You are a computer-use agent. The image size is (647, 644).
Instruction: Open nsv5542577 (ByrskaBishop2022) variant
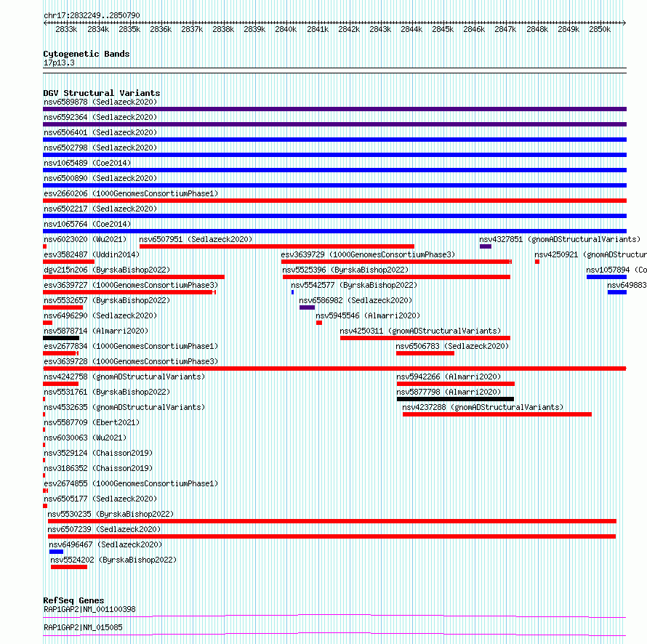tap(354, 285)
